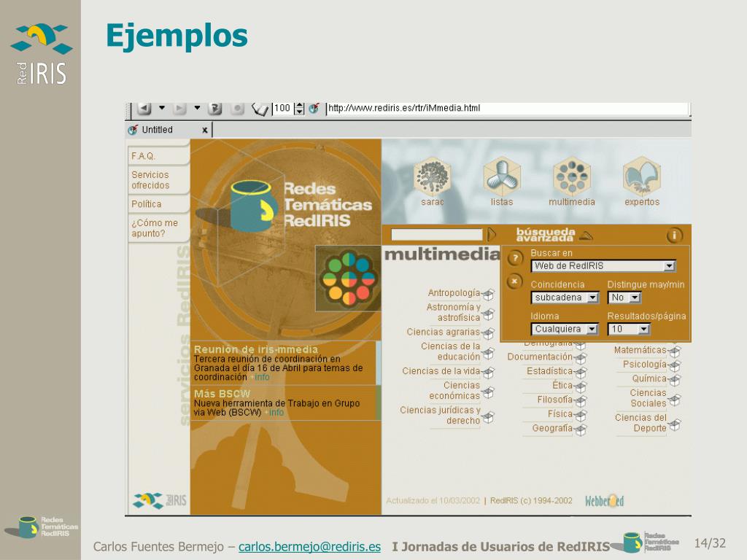
Task: Click the search text input field
Action: coord(436,234)
